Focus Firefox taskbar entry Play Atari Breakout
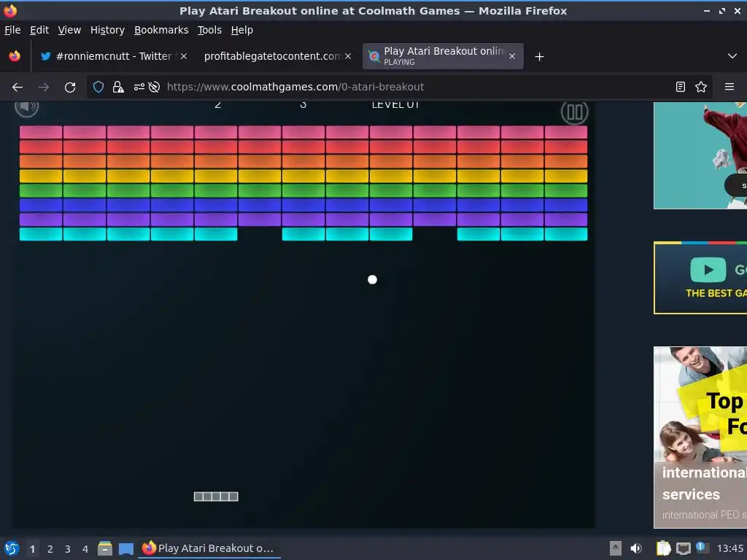747x560 pixels. (x=209, y=548)
